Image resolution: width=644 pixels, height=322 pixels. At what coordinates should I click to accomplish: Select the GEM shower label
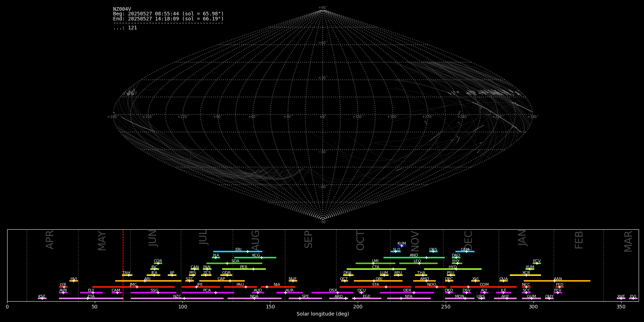point(465,250)
